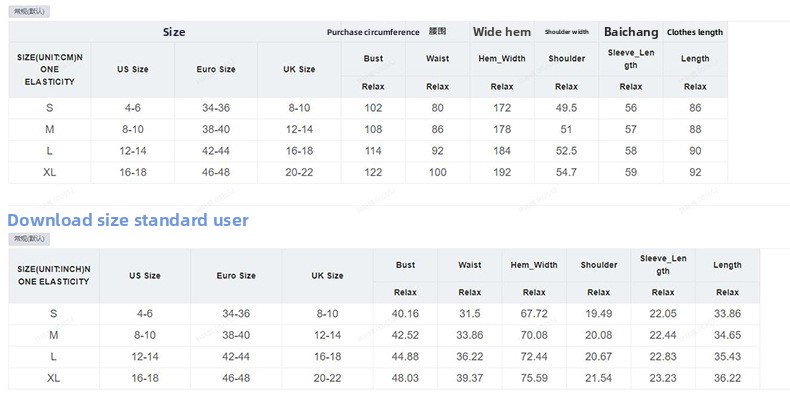This screenshot has width=790, height=405.
Task: Click the bust value 40.16 in inch table
Action: [405, 313]
